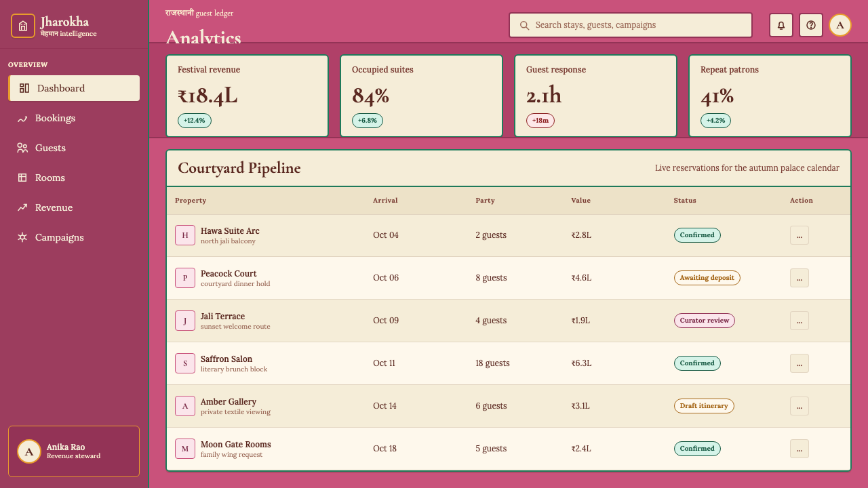This screenshot has width=868, height=488.
Task: Click Confirmed status for Hawa Suite Arc
Action: (x=697, y=235)
